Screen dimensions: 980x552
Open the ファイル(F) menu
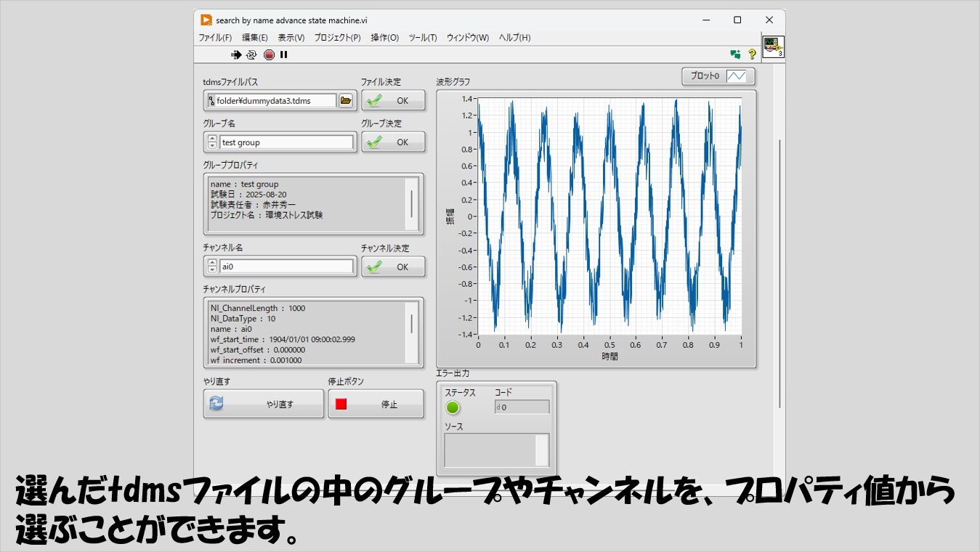(215, 38)
